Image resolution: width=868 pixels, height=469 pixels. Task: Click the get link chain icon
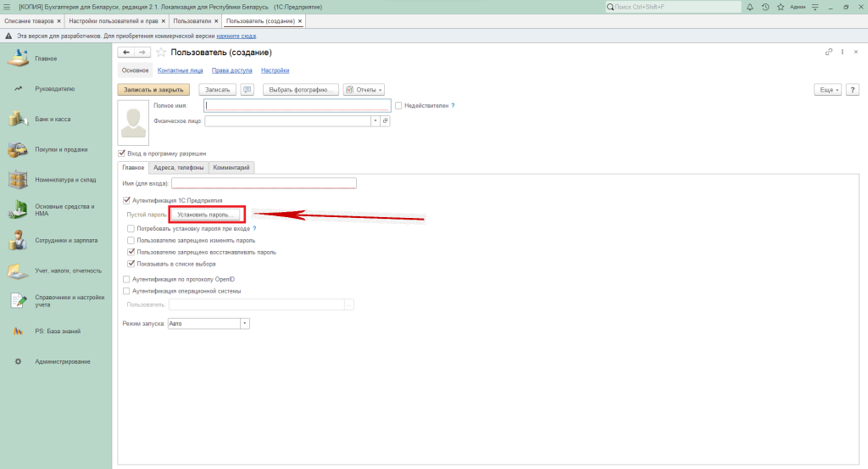pyautogui.click(x=828, y=53)
